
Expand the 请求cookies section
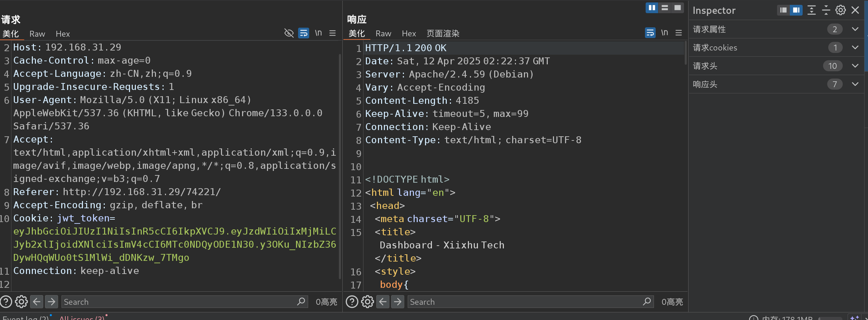click(x=855, y=48)
